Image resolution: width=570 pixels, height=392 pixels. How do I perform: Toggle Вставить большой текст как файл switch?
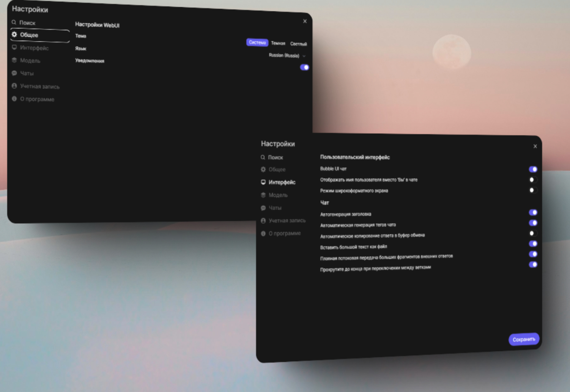click(x=533, y=244)
